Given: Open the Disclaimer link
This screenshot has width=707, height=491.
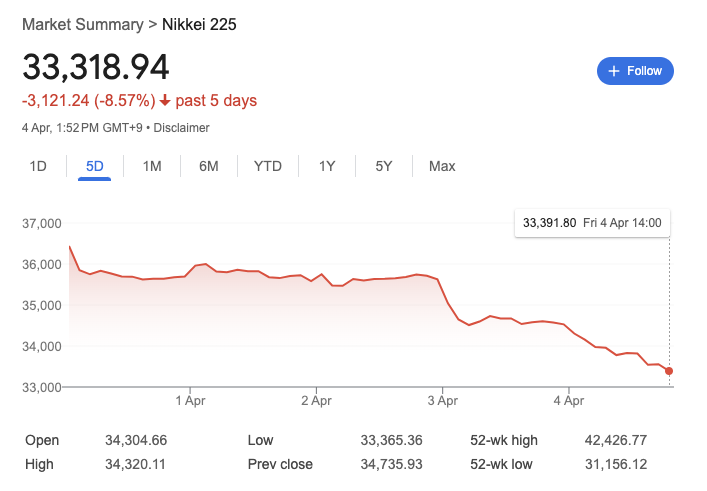Looking at the screenshot, I should (182, 127).
